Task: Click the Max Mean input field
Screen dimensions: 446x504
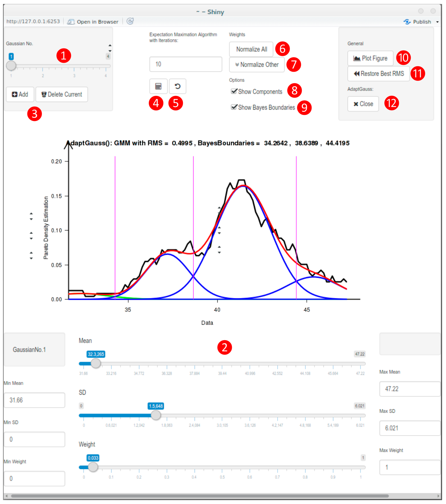Action: pos(410,389)
